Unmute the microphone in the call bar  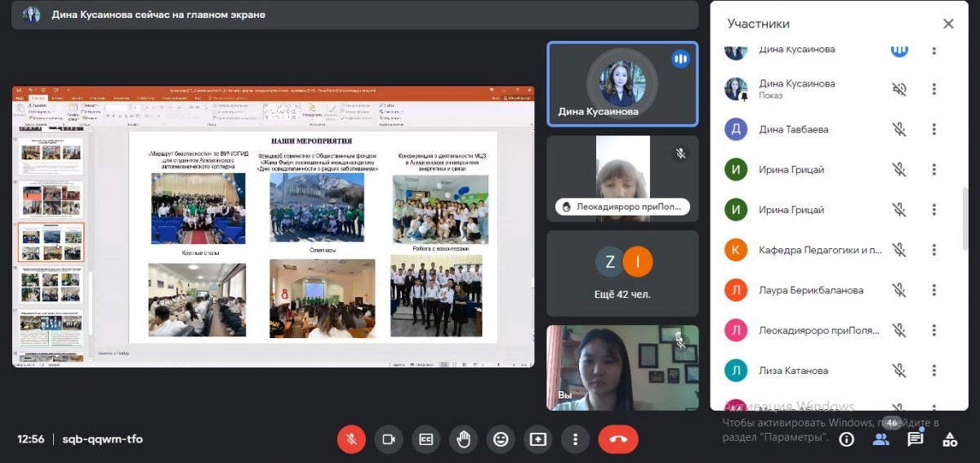(x=351, y=439)
